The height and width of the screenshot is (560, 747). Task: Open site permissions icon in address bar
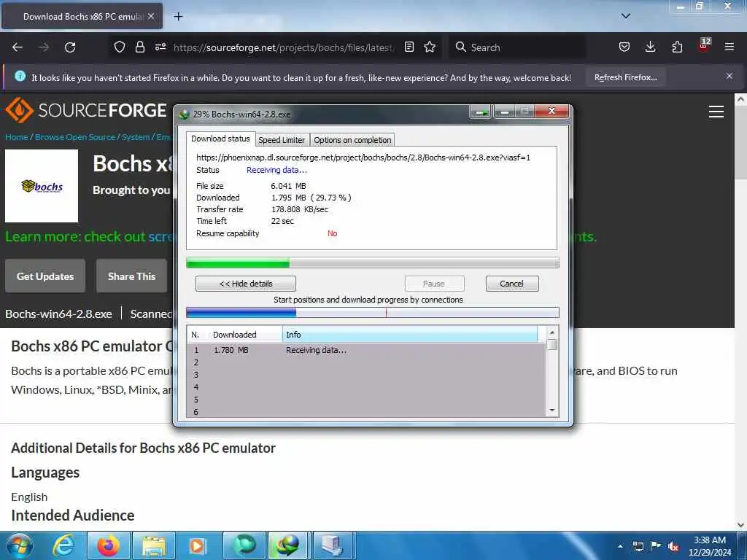click(x=160, y=47)
